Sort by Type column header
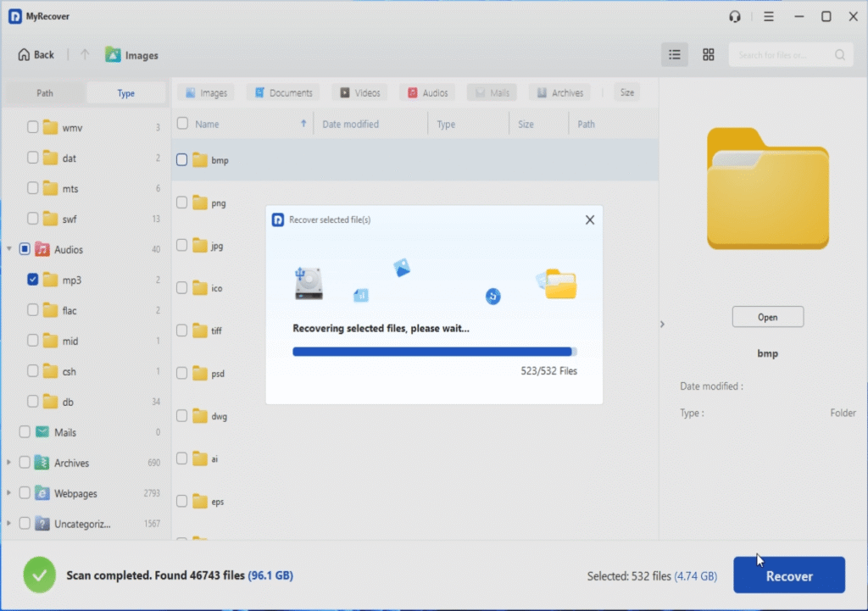Screen dimensions: 868x611 [x=446, y=124]
